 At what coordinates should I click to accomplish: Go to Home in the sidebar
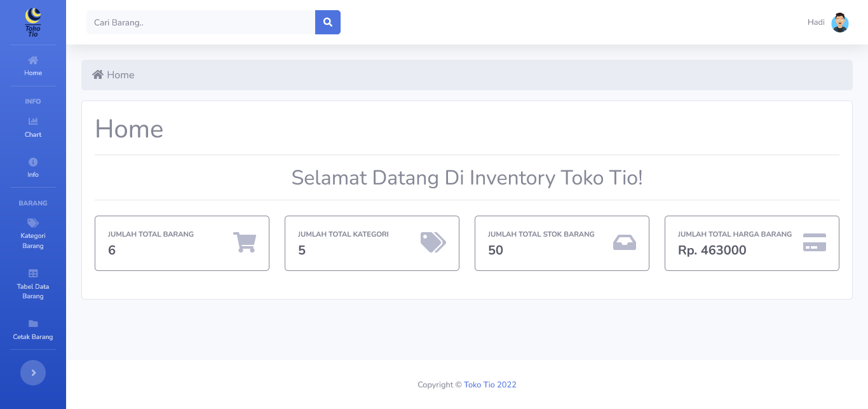[33, 66]
